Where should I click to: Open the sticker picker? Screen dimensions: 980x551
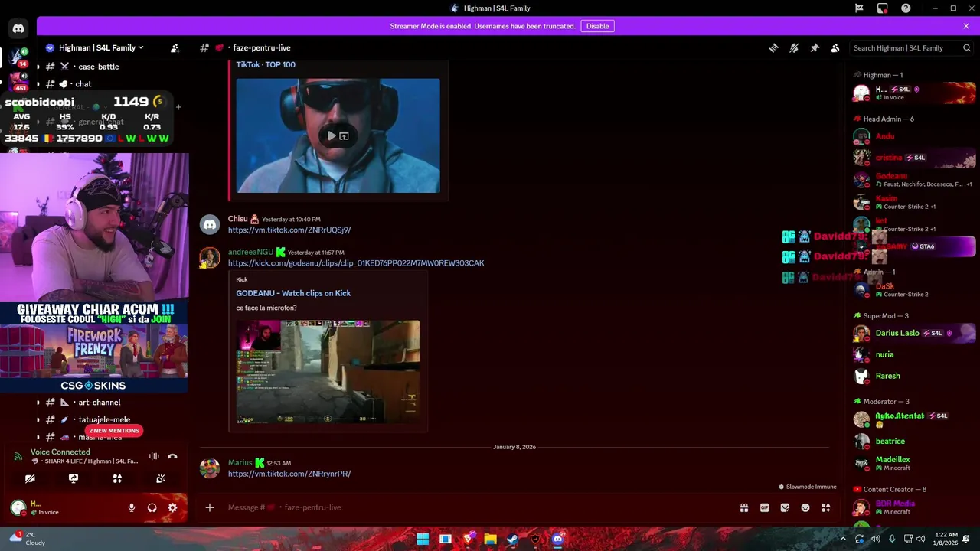click(785, 507)
